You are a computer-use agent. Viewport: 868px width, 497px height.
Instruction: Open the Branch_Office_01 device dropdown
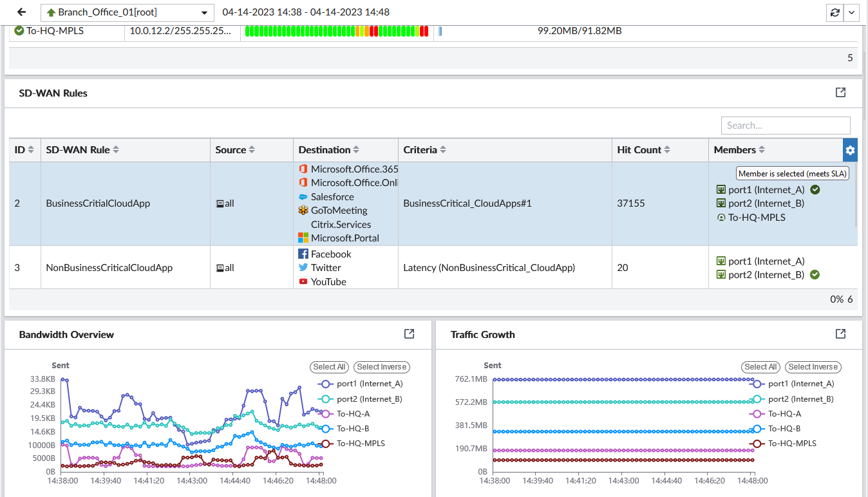point(126,12)
